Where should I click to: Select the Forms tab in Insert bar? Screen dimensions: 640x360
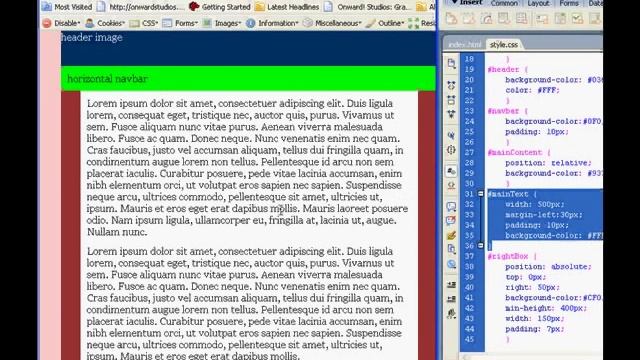pyautogui.click(x=569, y=3)
